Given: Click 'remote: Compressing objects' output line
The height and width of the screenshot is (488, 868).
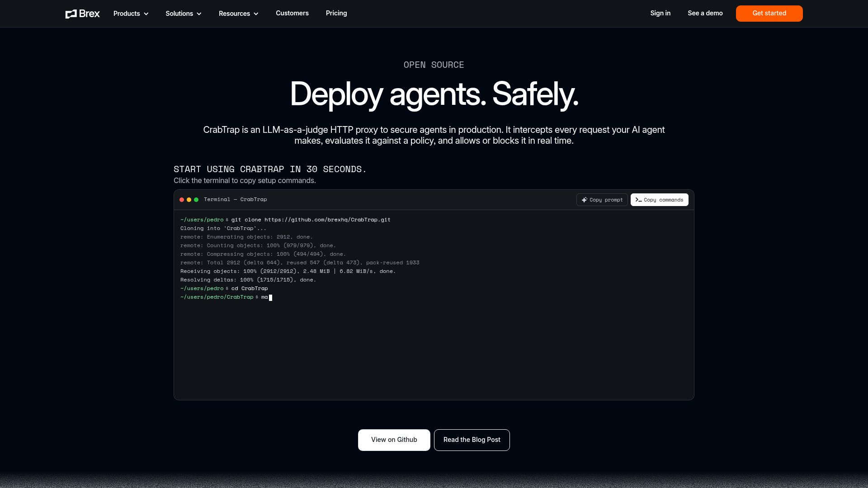Looking at the screenshot, I should click(263, 254).
